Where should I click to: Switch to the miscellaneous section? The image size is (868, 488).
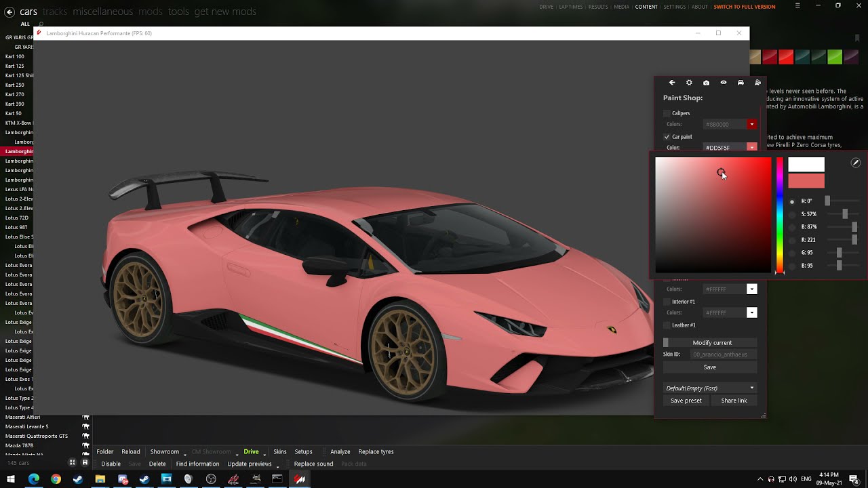point(103,12)
